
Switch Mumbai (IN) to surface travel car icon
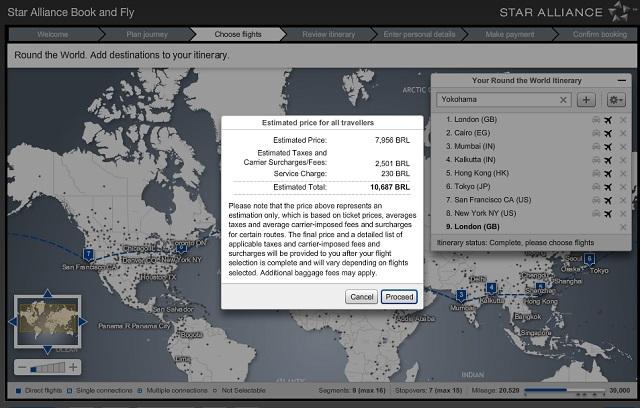tap(596, 146)
